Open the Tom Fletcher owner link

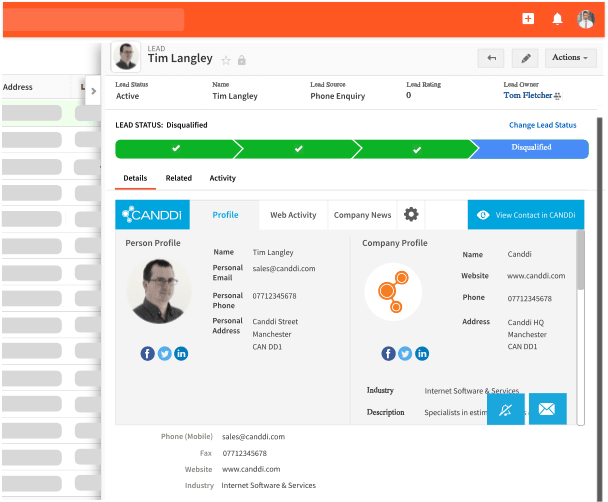pyautogui.click(x=527, y=95)
